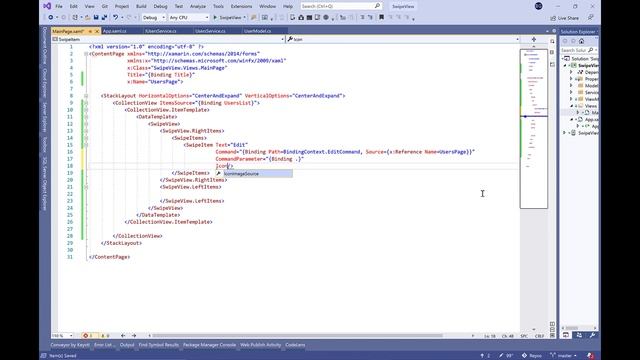
Task: Open the Extensions menu
Action: point(241,6)
